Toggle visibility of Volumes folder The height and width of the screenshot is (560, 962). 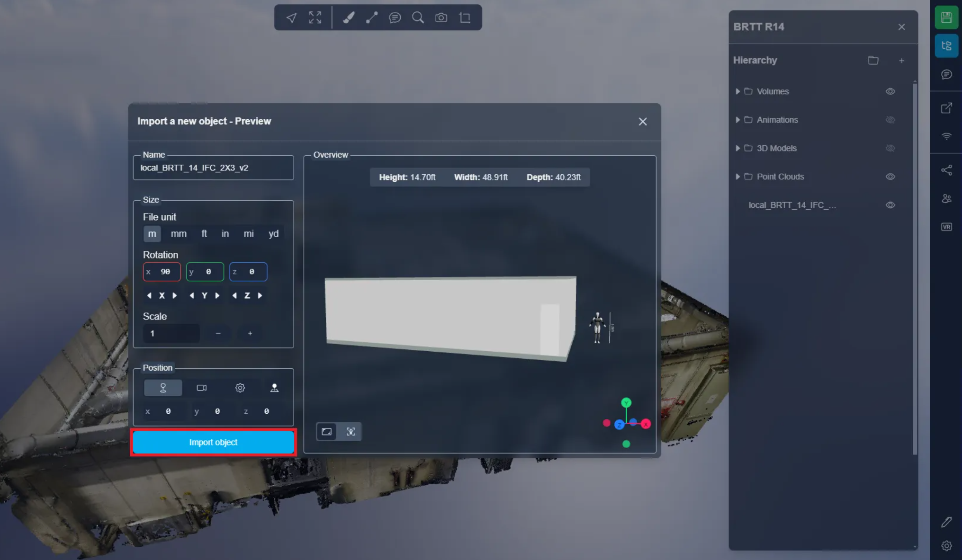pyautogui.click(x=890, y=91)
